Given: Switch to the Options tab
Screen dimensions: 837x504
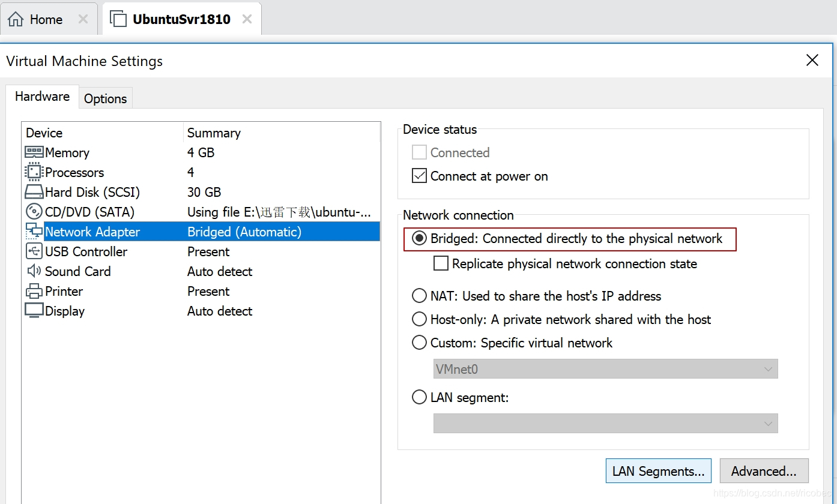Looking at the screenshot, I should pyautogui.click(x=106, y=98).
